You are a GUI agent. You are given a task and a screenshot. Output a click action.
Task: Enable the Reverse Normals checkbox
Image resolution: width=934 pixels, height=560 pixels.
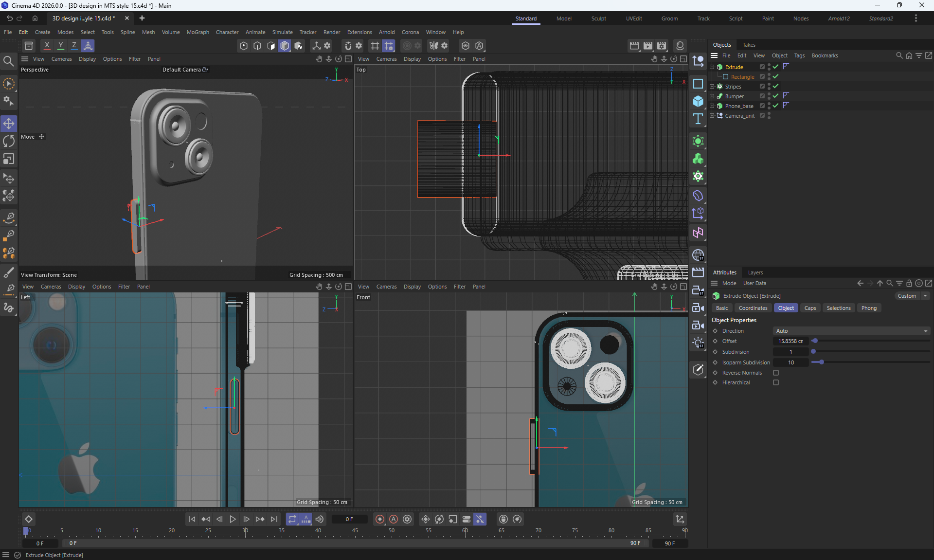[776, 373]
